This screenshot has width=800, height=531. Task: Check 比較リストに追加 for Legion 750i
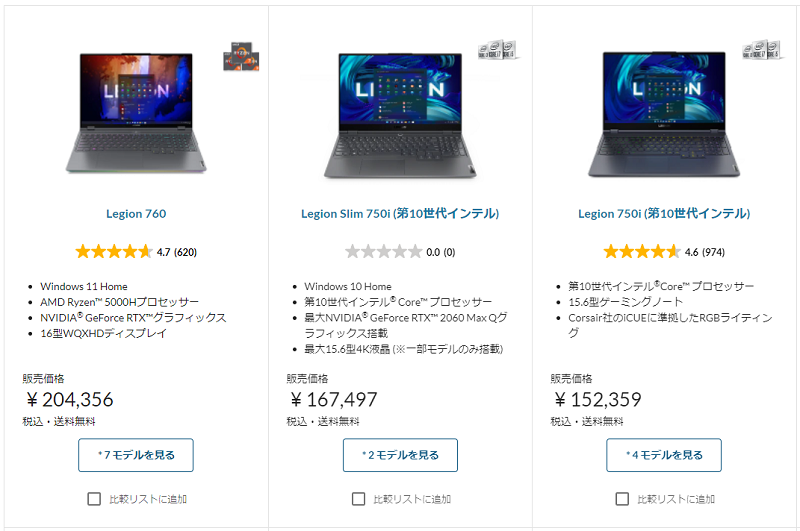pos(622,499)
